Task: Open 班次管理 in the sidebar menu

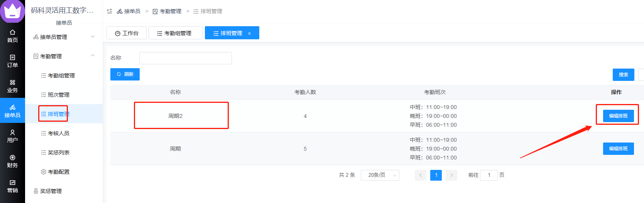Action: click(x=59, y=95)
